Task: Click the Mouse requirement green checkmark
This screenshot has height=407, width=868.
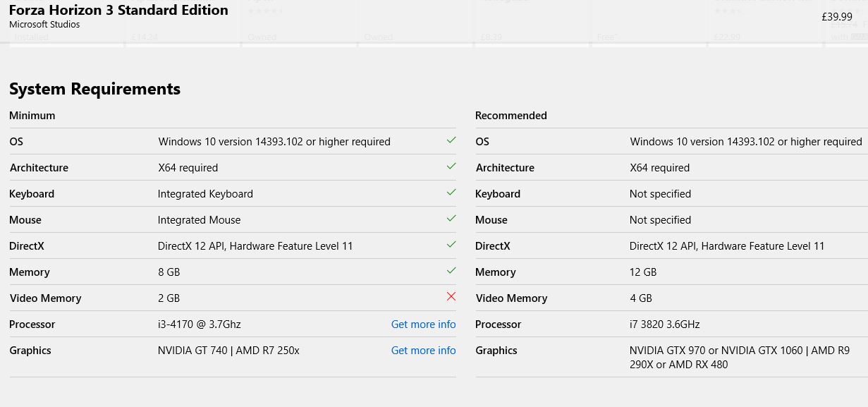Action: pos(451,219)
